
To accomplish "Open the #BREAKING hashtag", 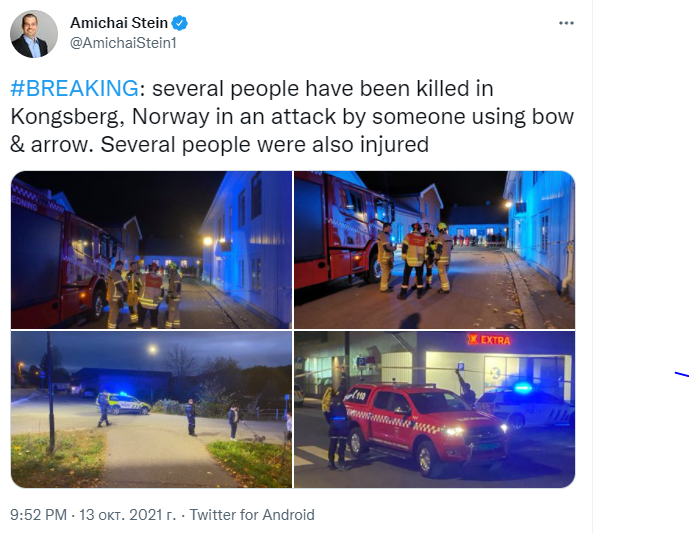I will point(72,89).
